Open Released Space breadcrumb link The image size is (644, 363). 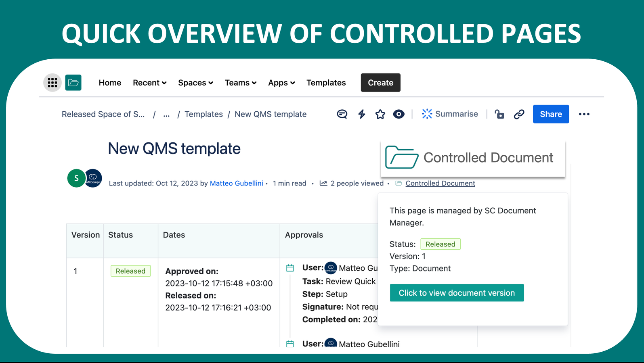pyautogui.click(x=103, y=114)
